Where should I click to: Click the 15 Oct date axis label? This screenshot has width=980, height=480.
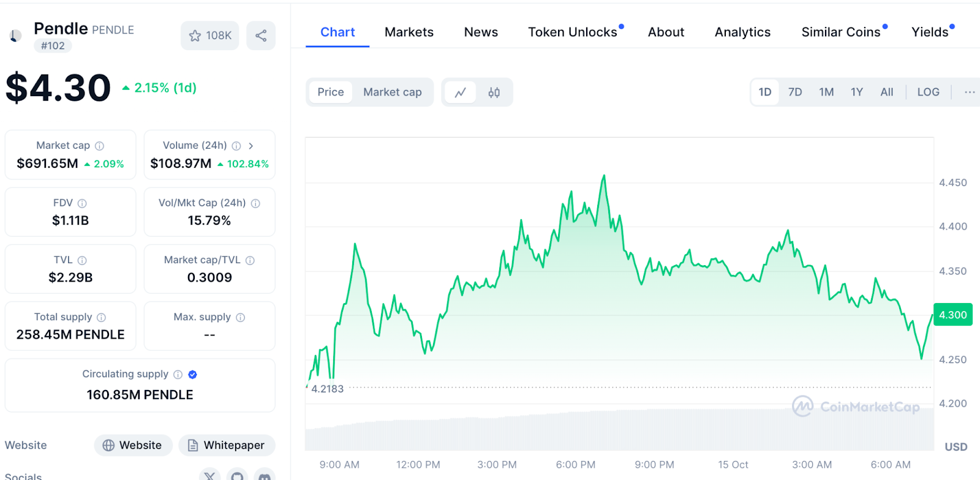pos(733,465)
